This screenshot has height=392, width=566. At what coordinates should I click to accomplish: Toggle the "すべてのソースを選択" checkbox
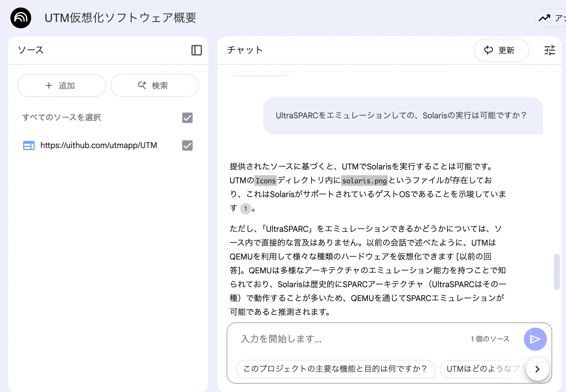(187, 118)
